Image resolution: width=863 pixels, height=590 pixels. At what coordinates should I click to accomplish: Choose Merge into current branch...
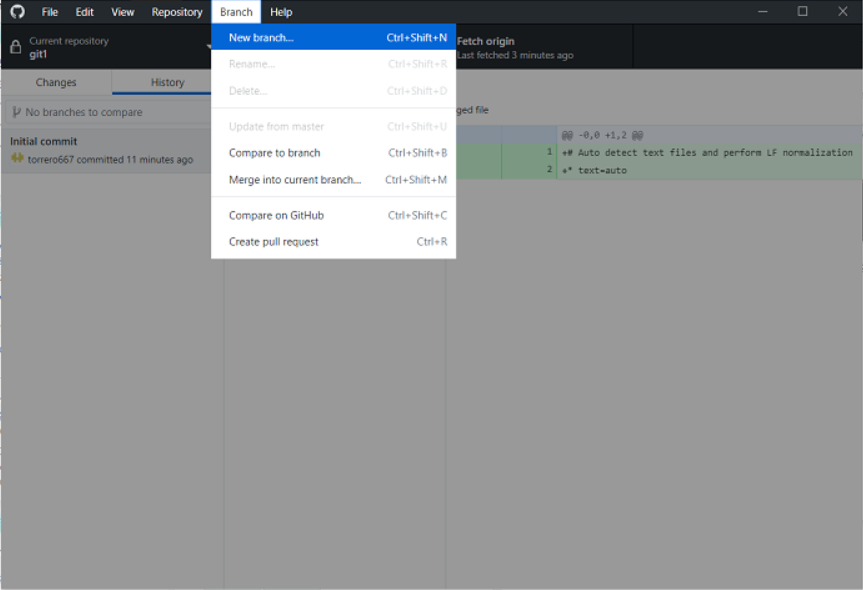[x=334, y=179]
